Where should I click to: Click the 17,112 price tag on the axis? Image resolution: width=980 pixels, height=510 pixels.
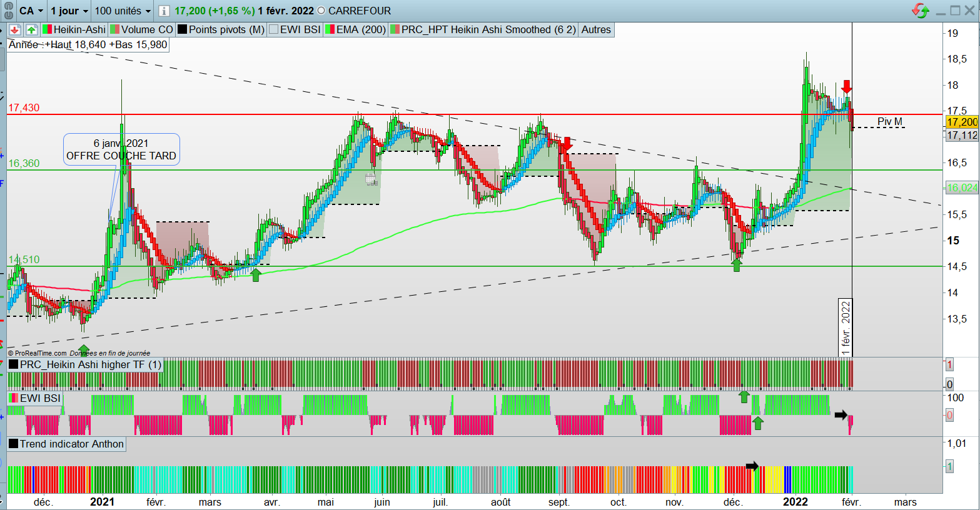click(x=962, y=135)
